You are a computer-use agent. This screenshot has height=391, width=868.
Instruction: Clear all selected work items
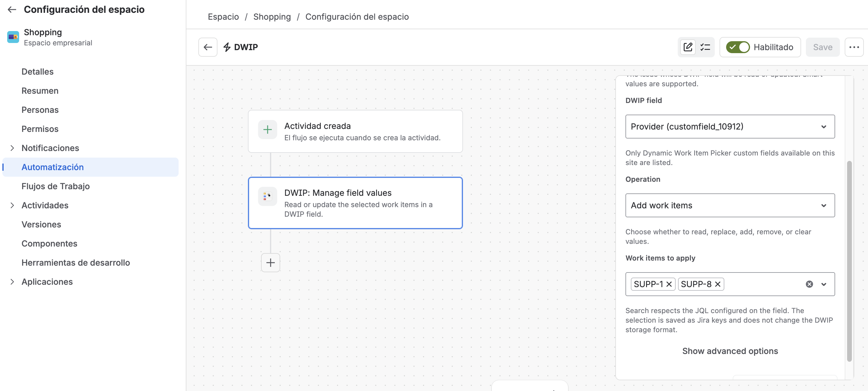[x=809, y=284]
